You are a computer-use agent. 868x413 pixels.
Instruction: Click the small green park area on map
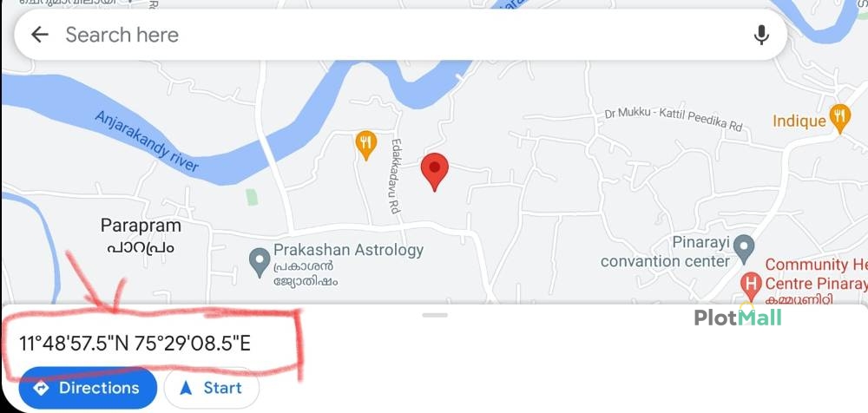tap(252, 197)
